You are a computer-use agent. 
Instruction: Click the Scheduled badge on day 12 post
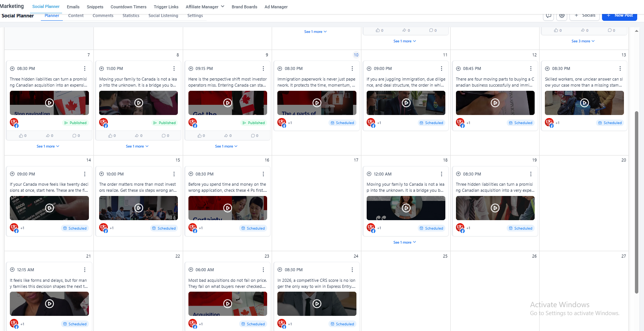pos(521,123)
